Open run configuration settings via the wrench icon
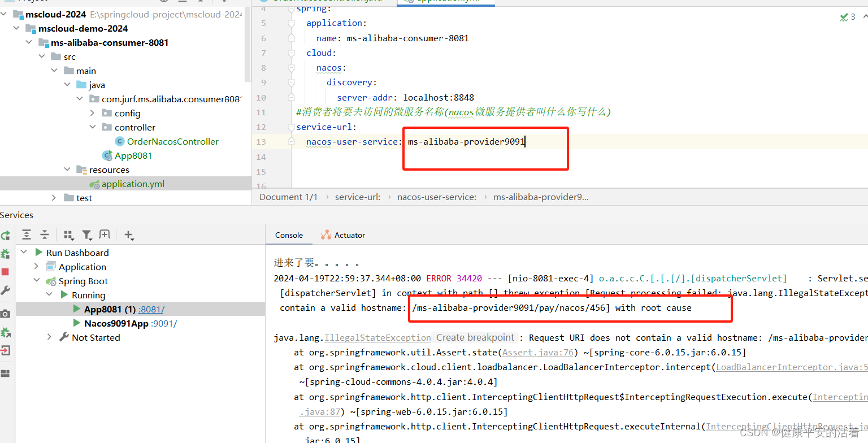This screenshot has width=868, height=443. pos(6,290)
